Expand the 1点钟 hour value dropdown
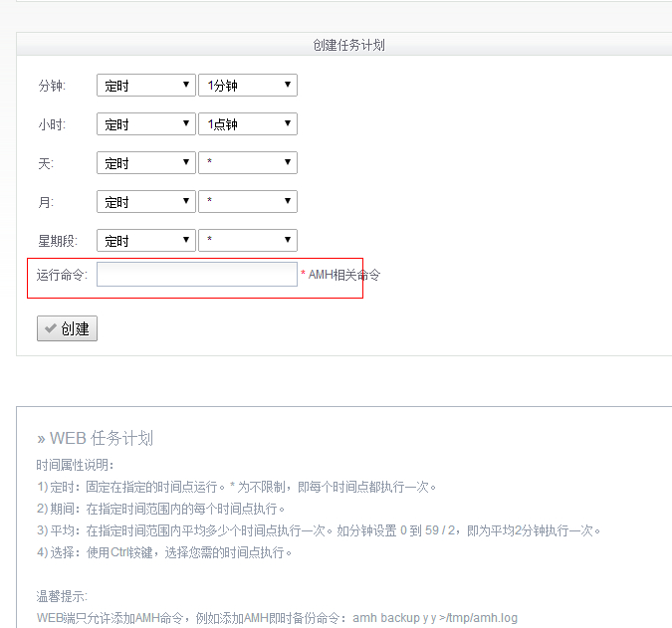This screenshot has height=628, width=672. pyautogui.click(x=248, y=124)
